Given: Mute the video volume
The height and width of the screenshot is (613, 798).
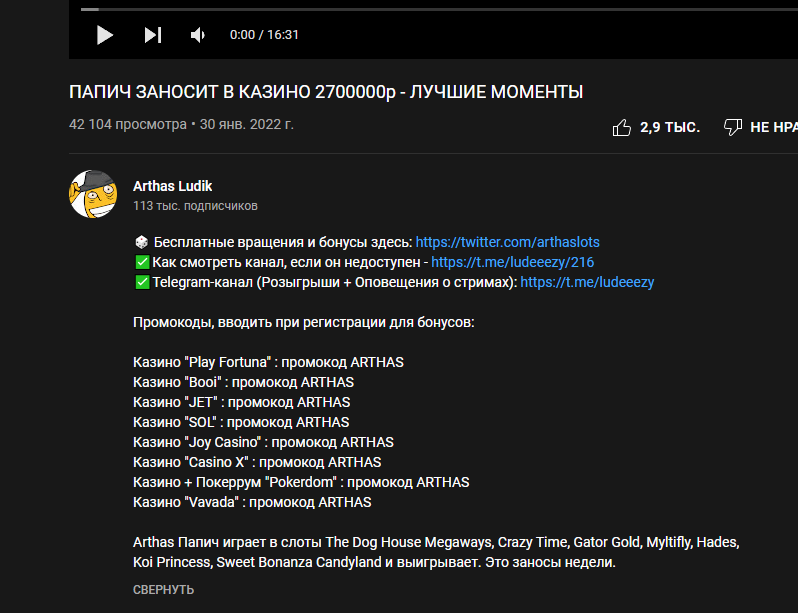Looking at the screenshot, I should tap(198, 35).
